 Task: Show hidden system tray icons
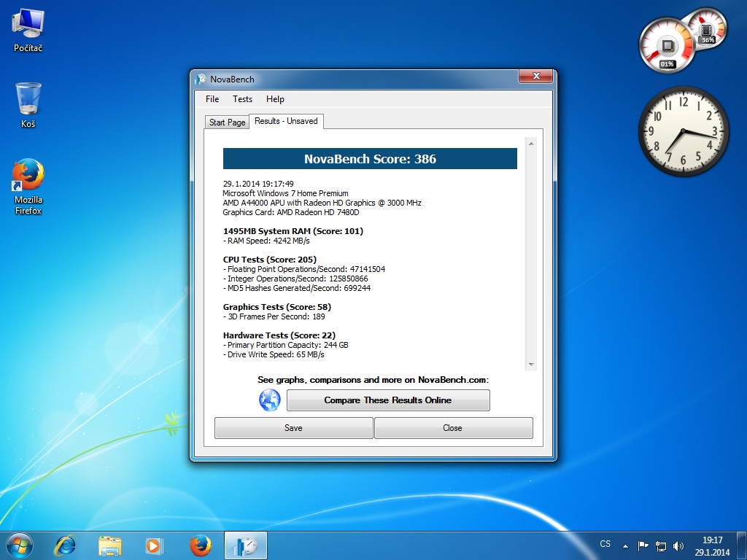coord(625,545)
